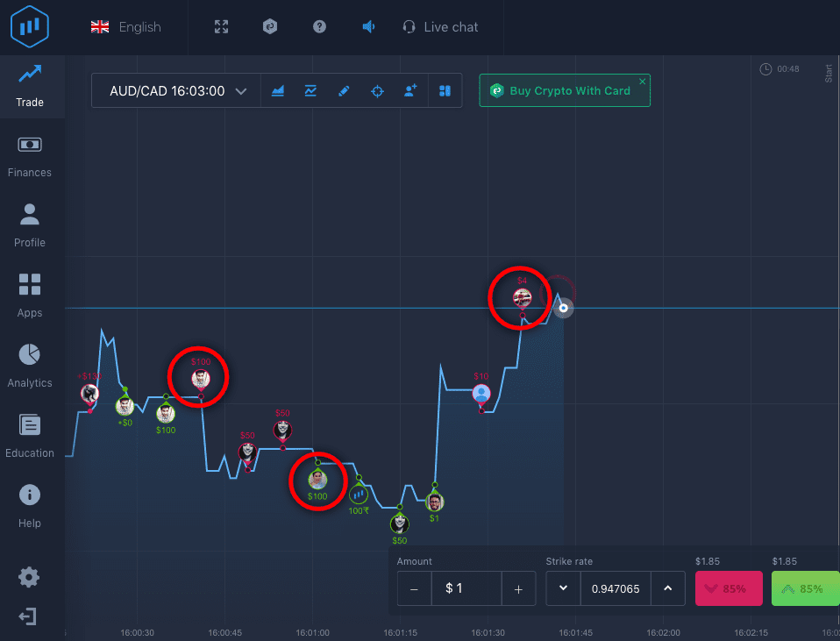Open the English language selector
The height and width of the screenshot is (641, 840).
[x=126, y=27]
